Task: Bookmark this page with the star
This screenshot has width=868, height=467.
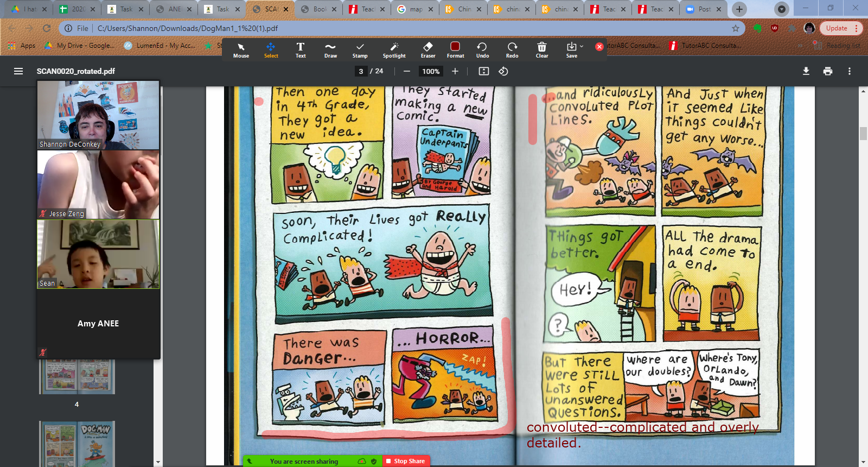Action: [x=736, y=28]
